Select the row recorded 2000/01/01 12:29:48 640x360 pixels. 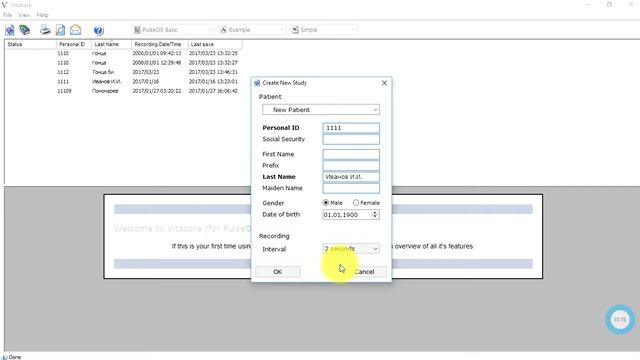[122, 63]
